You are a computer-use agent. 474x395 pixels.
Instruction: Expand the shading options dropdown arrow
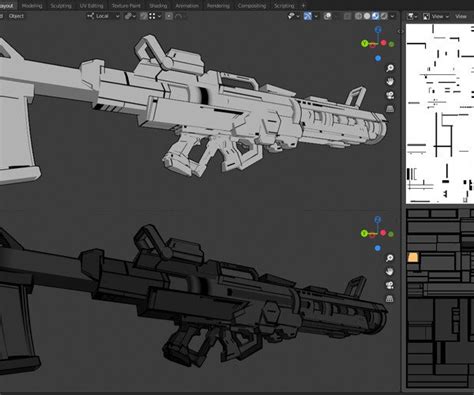(x=392, y=16)
